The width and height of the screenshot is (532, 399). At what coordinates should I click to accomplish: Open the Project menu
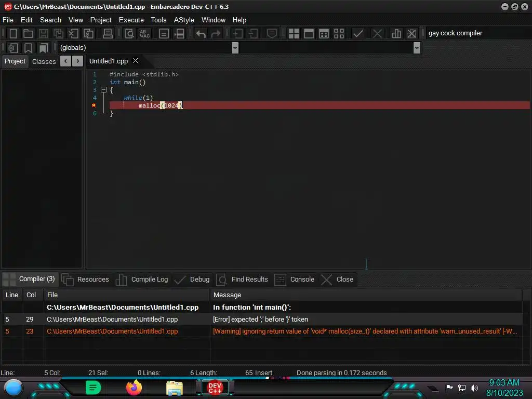[101, 20]
